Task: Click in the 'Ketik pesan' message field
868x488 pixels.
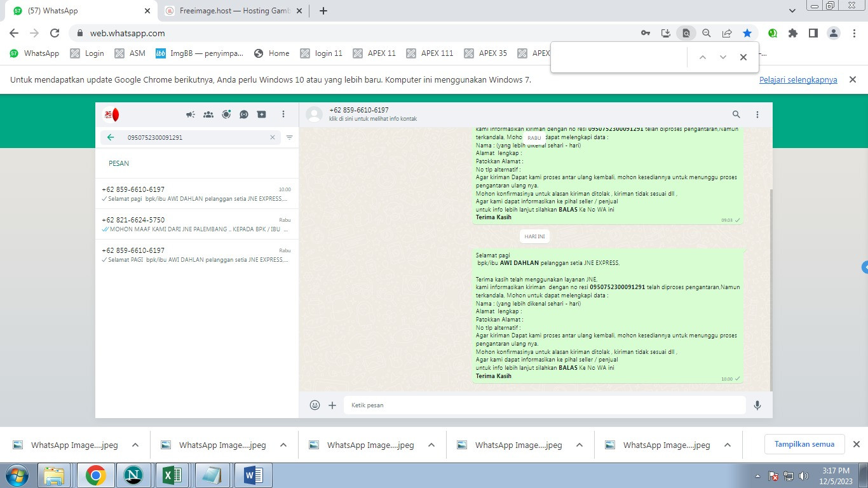Action: tap(545, 405)
